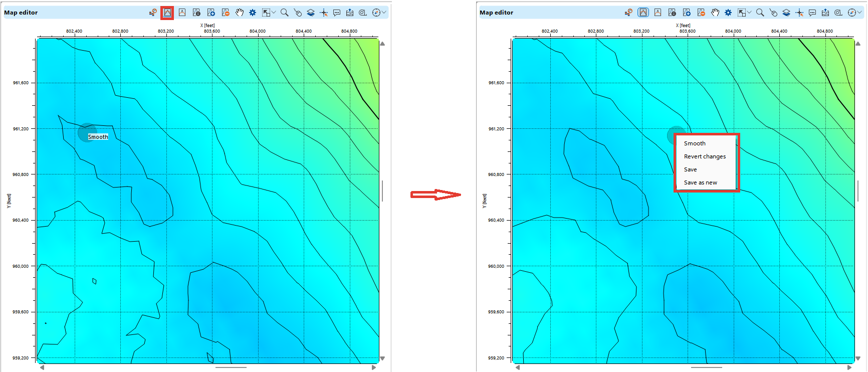Click Smooth in the context menu
The image size is (868, 372).
695,143
